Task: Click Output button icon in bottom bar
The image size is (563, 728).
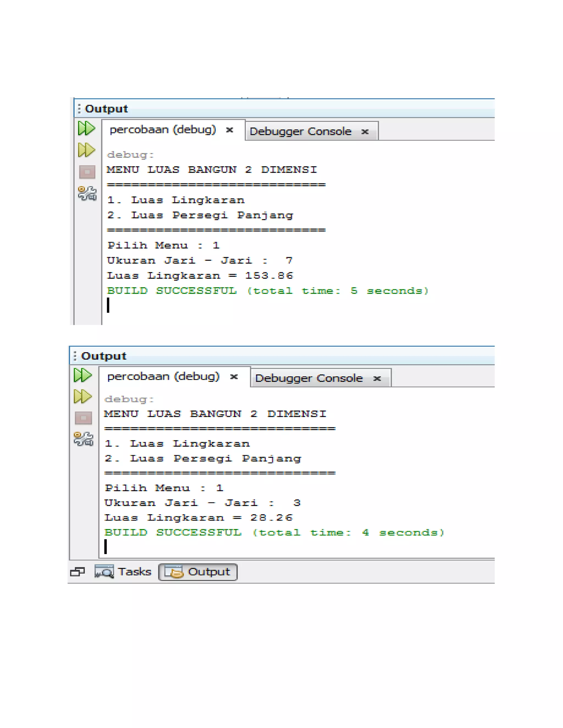Action: 174,572
